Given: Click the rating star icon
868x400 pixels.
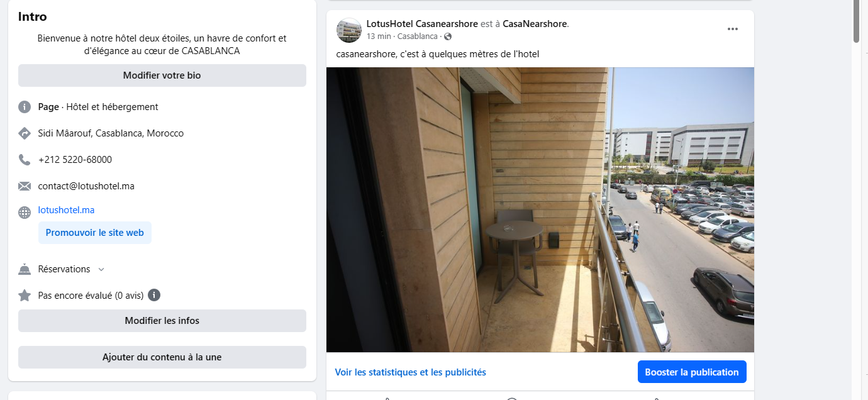Looking at the screenshot, I should point(25,295).
